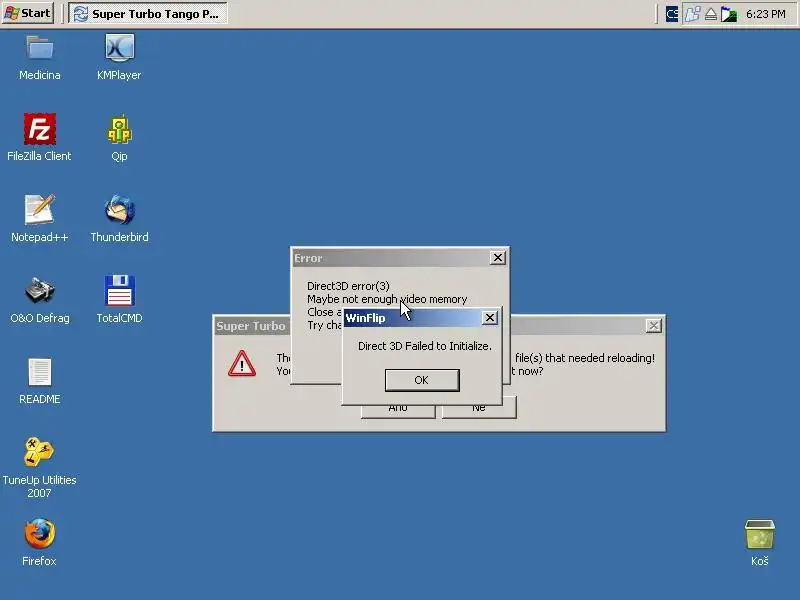Viewport: 800px width, 600px height.
Task: Open O&O Defrag desktop icon
Action: (x=40, y=291)
